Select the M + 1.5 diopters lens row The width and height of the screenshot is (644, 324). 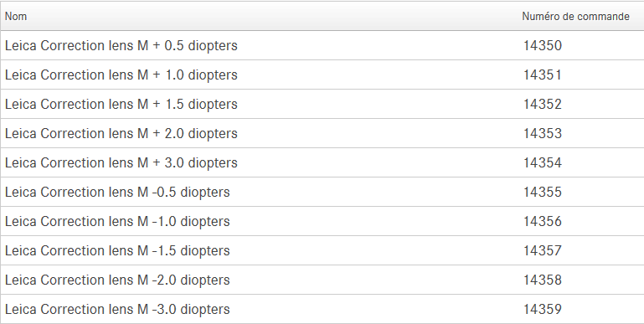tap(322, 104)
